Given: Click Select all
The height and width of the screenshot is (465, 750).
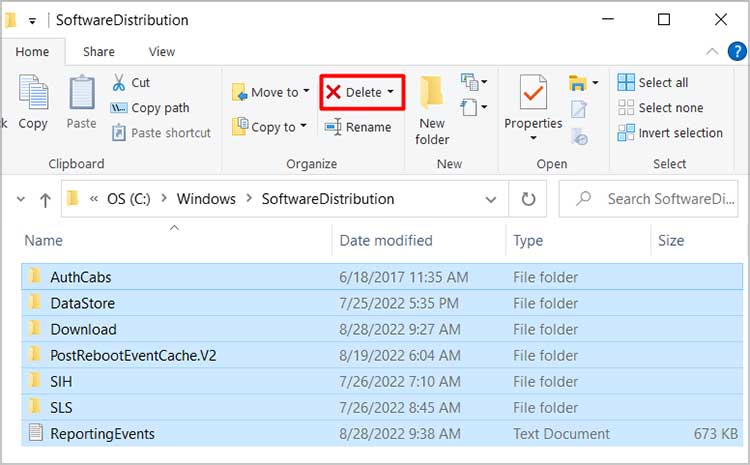Looking at the screenshot, I should [652, 82].
